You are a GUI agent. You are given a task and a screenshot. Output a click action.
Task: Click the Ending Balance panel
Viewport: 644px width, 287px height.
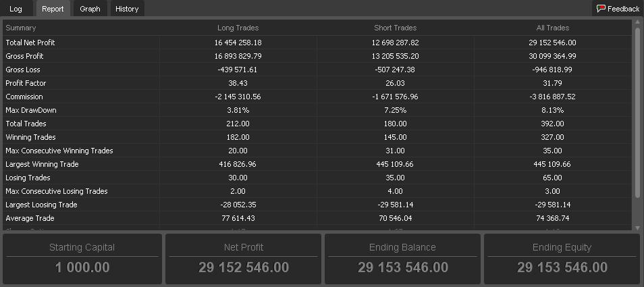coord(402,259)
